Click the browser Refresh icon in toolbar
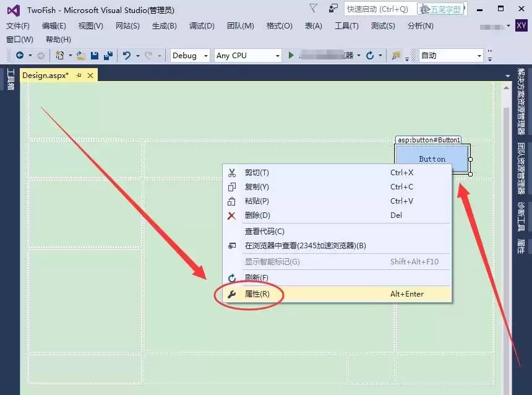Screen dimensions: 532x395 (370, 55)
